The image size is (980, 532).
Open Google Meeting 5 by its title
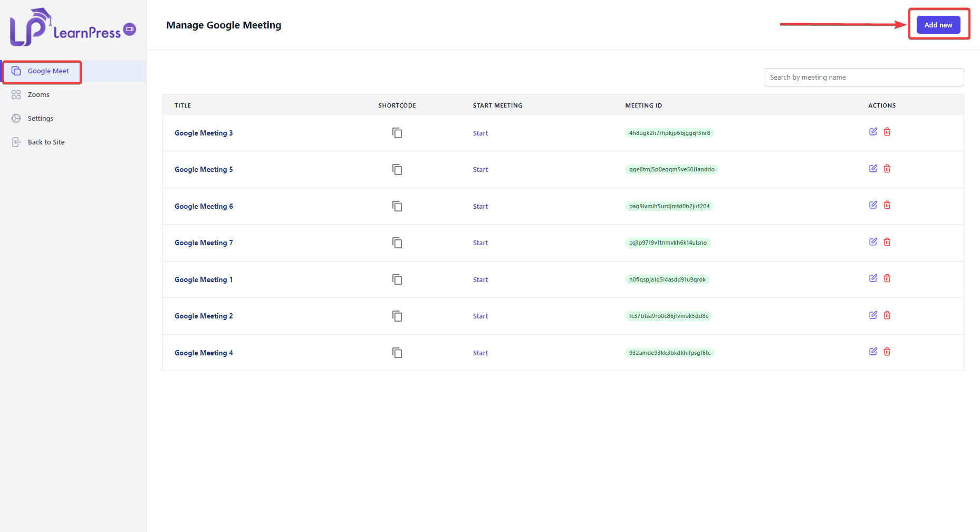tap(204, 169)
